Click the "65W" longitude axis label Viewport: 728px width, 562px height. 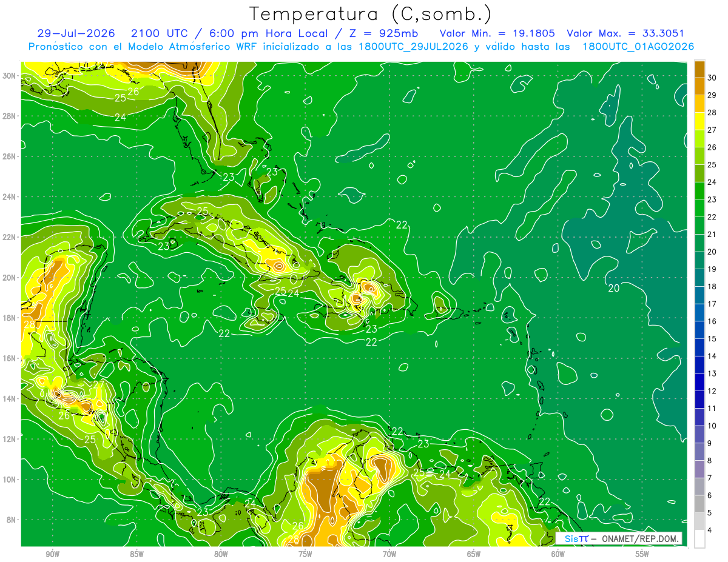coord(474,554)
